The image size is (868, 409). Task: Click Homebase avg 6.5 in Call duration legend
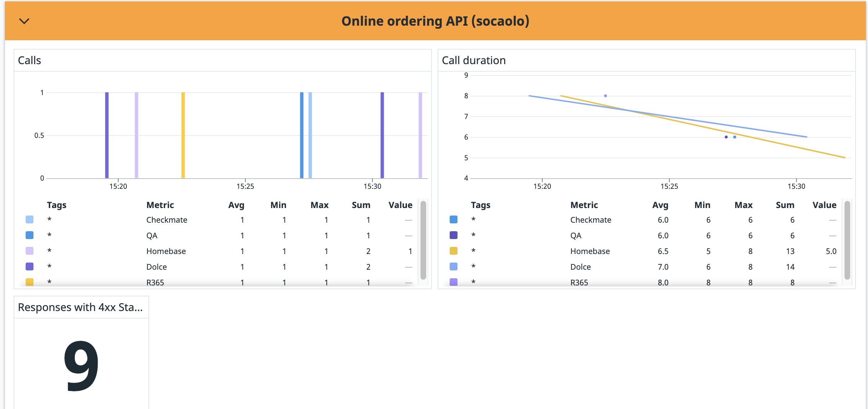[x=663, y=251]
